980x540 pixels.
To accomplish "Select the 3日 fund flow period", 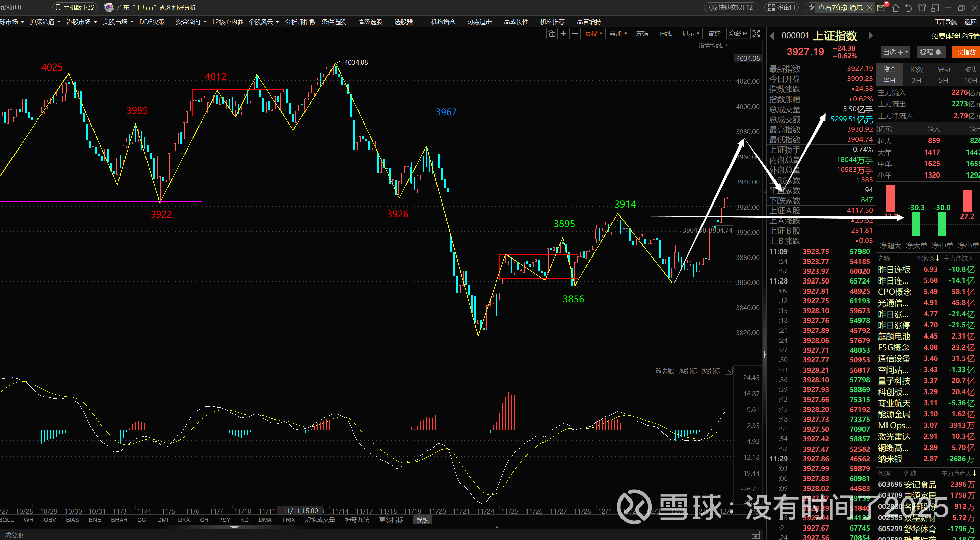I will click(x=917, y=81).
